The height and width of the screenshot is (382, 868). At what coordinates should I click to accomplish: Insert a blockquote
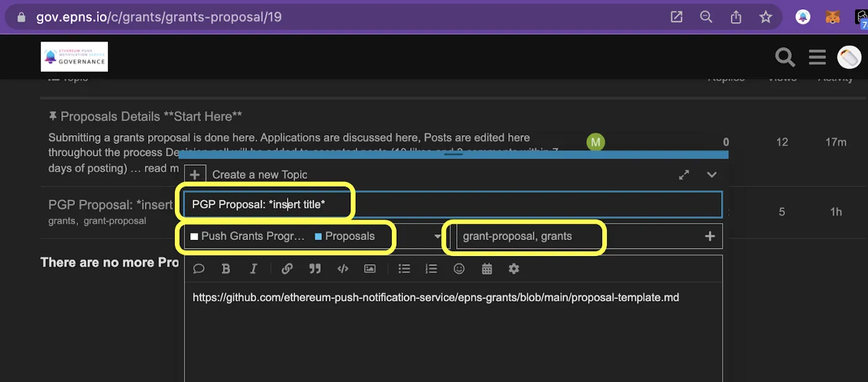(x=315, y=269)
